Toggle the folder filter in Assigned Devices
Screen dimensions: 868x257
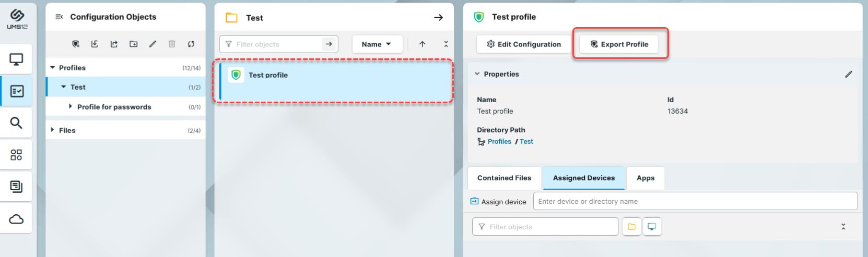631,227
